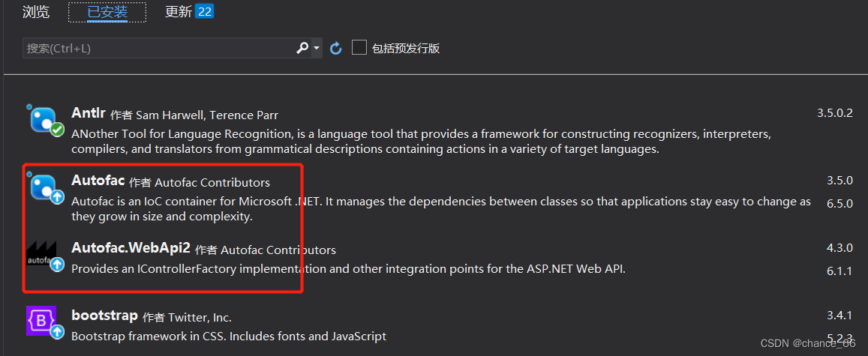The height and width of the screenshot is (356, 868).
Task: Select the 已安装 tab
Action: 107,11
